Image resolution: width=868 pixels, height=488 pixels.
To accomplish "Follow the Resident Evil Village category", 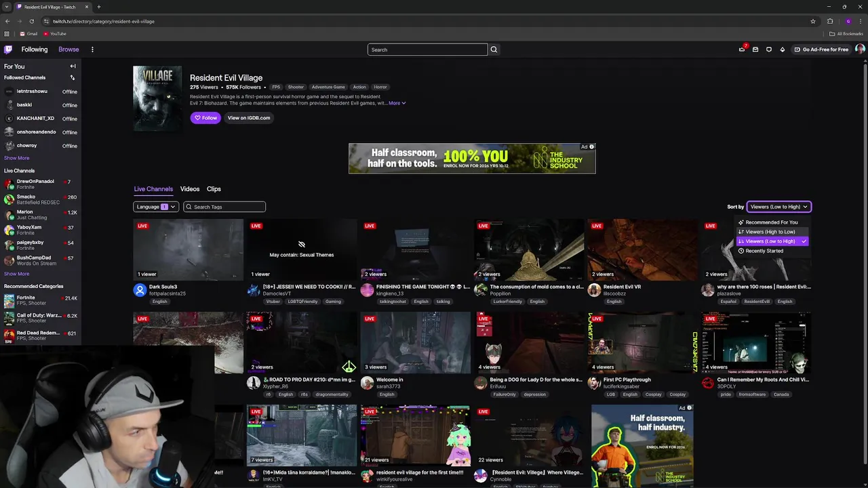I will click(205, 118).
